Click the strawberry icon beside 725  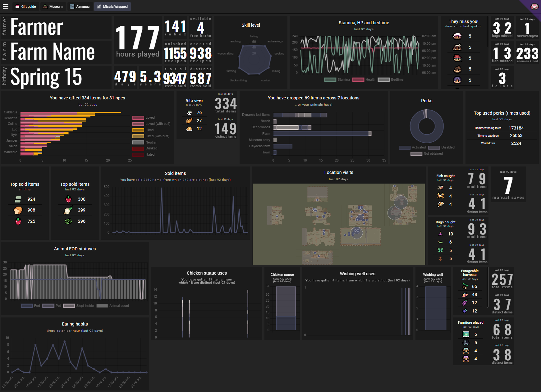18,221
